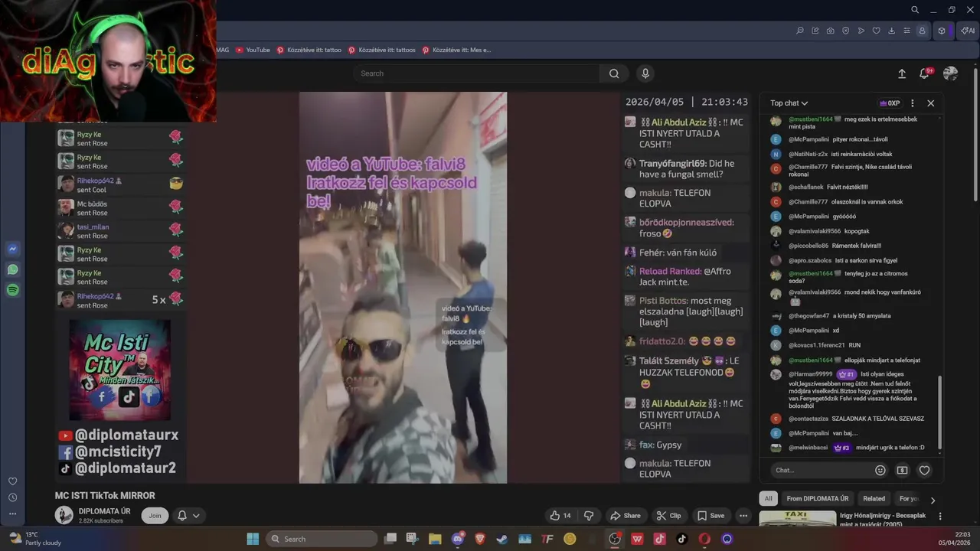
Task: Open the 'Közzétéve itt: Mes e...' bookmark
Action: [456, 50]
